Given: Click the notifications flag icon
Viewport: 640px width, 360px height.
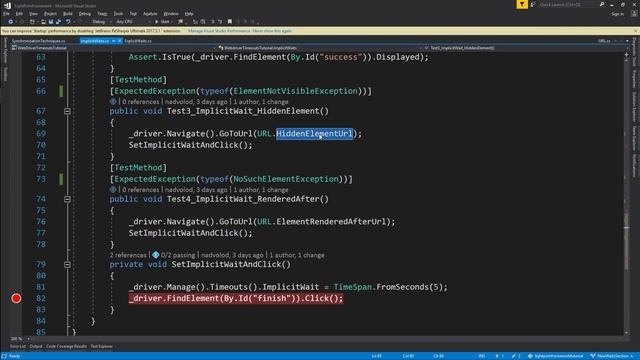Looking at the screenshot, I should coord(522,4).
